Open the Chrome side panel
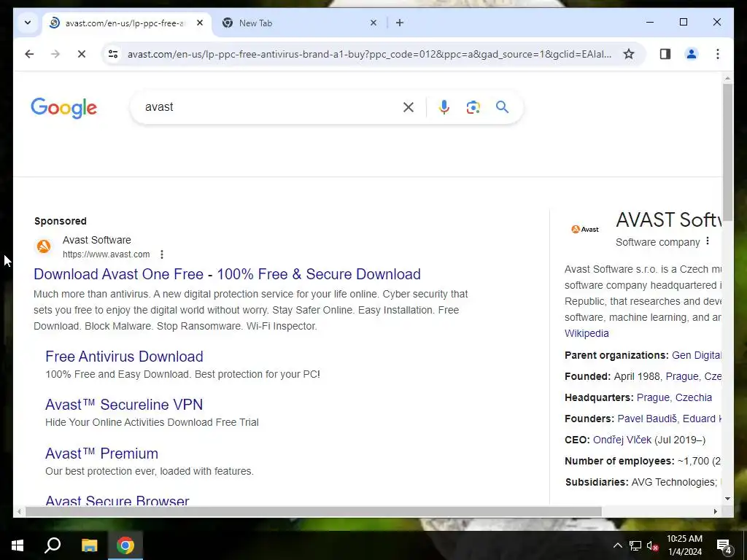This screenshot has height=560, width=747. 665,54
